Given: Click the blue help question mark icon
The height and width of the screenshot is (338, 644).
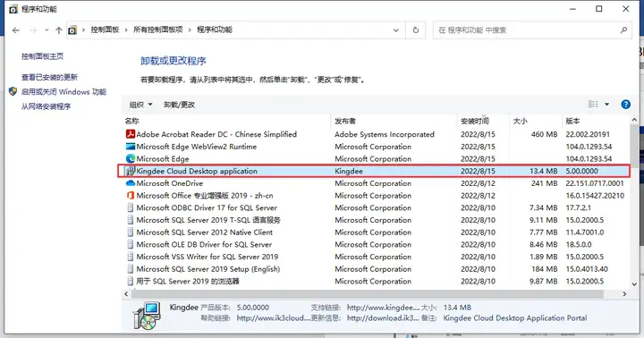Looking at the screenshot, I should pyautogui.click(x=625, y=105).
